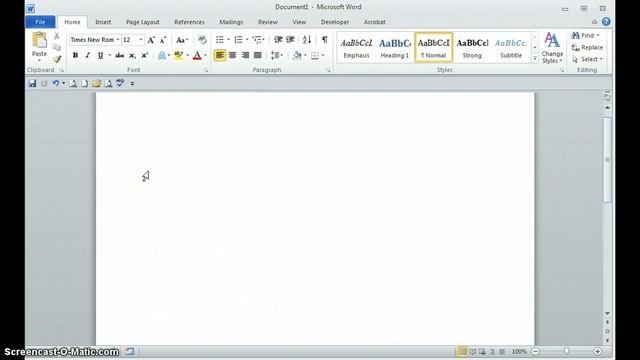
Task: Click the Zoom In plus button
Action: (597, 351)
